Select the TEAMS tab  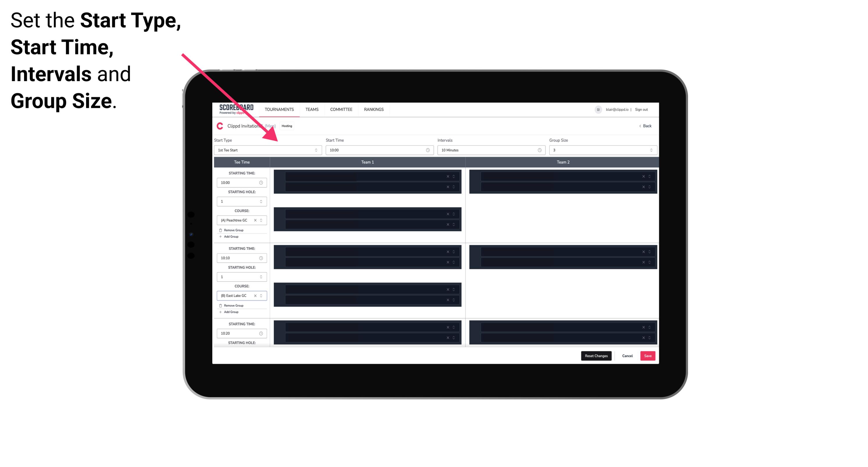311,109
